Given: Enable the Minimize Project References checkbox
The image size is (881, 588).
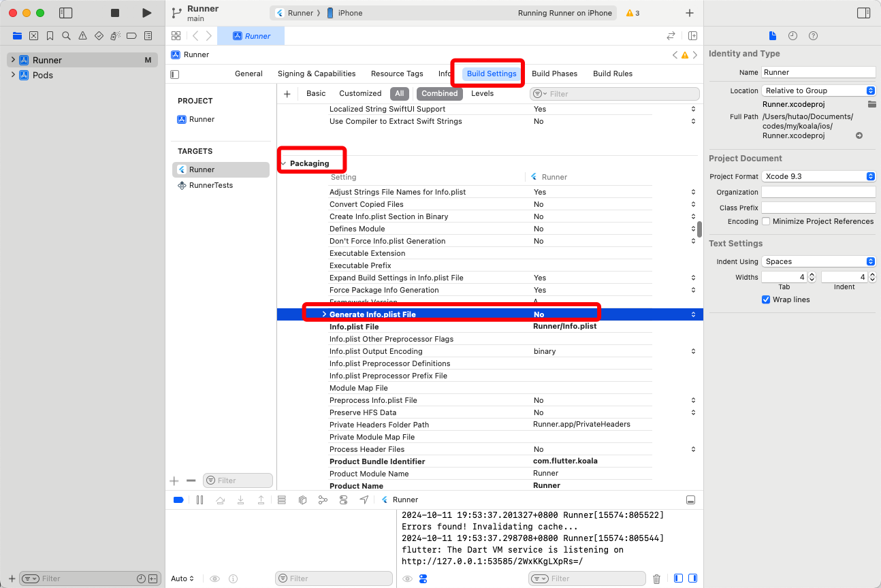Looking at the screenshot, I should coord(766,221).
